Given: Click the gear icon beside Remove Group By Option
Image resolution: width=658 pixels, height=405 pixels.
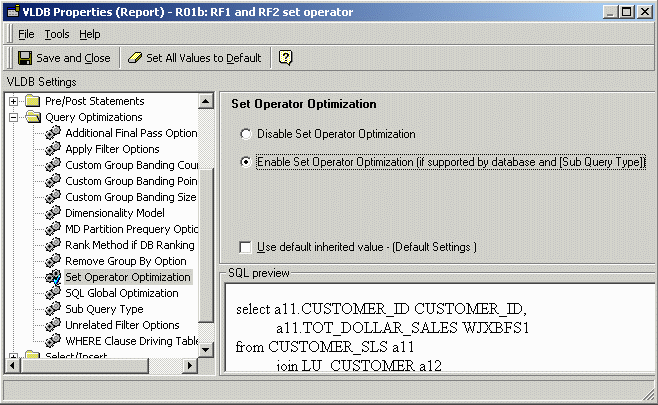Looking at the screenshot, I should point(53,261).
